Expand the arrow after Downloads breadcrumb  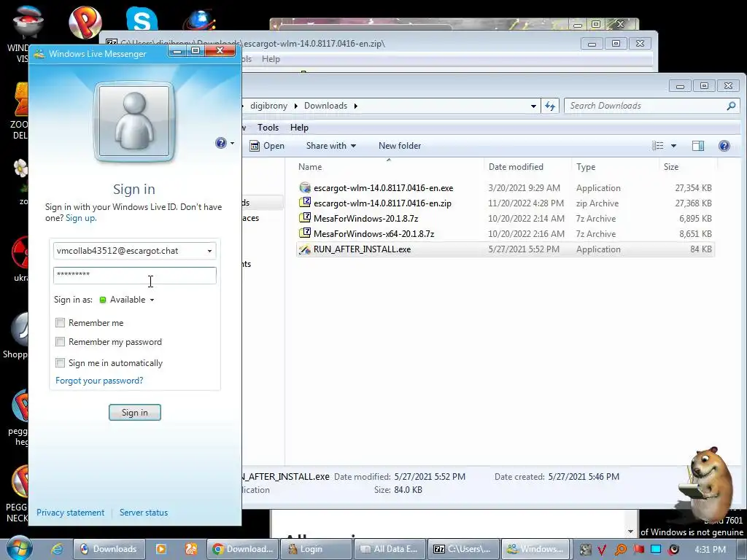(x=355, y=106)
